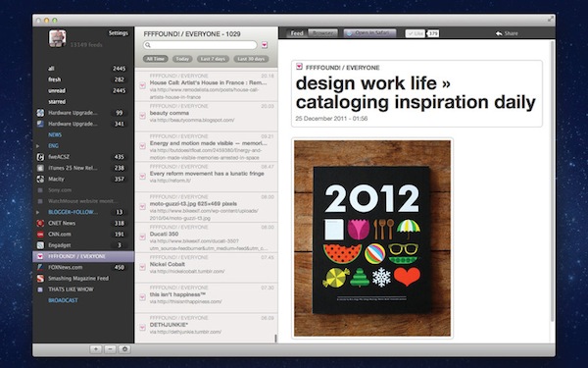Click the minus button to remove feed
Viewport: 588px width, 368px height.
110,349
